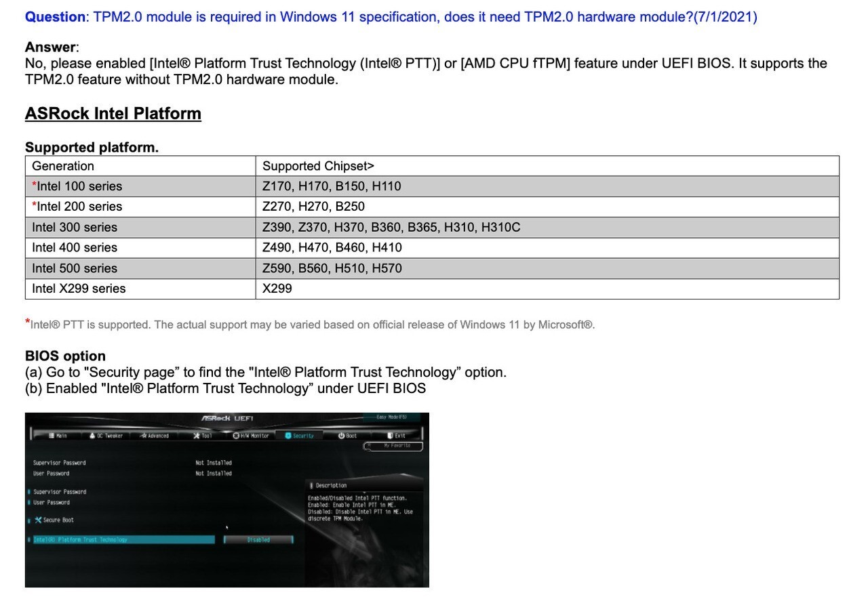Screen dimensions: 868x599
Task: Click the Not Installed value beside User Password
Action: (x=214, y=474)
